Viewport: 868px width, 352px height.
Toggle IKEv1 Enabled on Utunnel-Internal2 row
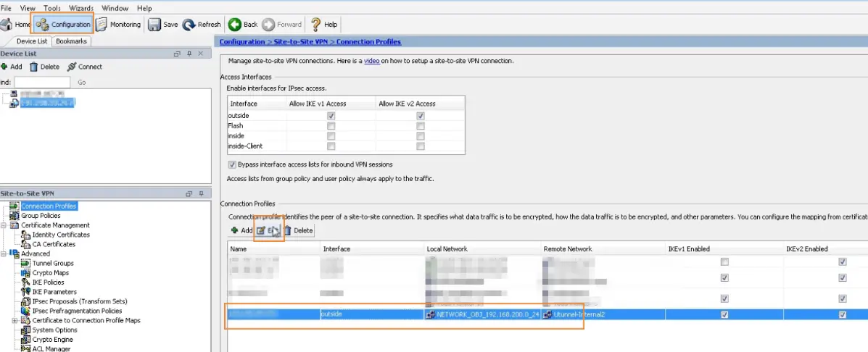coord(724,315)
